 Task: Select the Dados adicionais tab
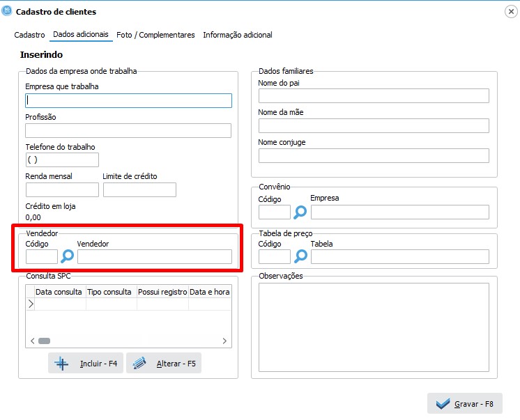click(x=81, y=35)
